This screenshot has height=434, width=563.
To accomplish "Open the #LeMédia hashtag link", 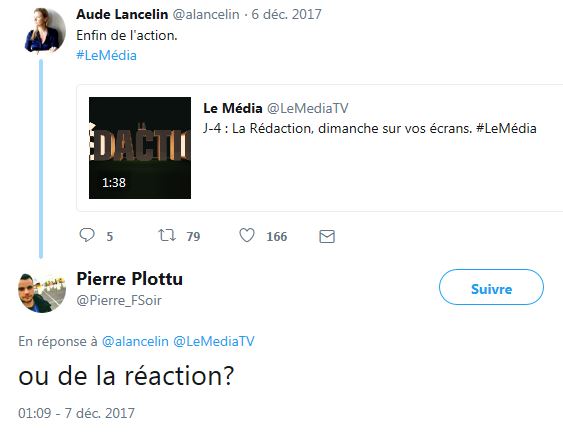I will pos(106,56).
